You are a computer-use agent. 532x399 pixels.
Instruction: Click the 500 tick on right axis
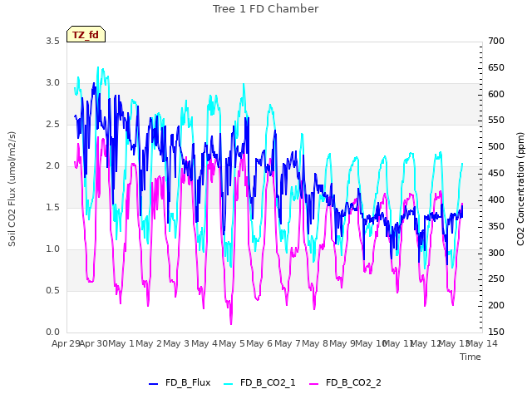pos(496,146)
